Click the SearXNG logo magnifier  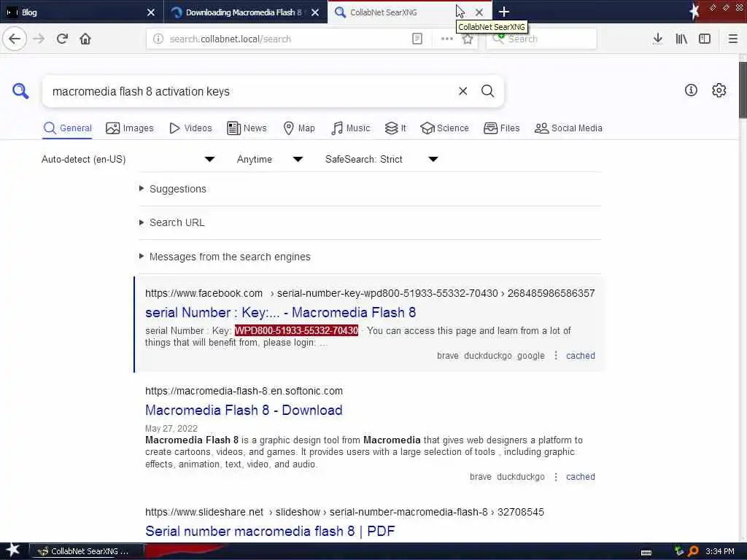pyautogui.click(x=20, y=90)
